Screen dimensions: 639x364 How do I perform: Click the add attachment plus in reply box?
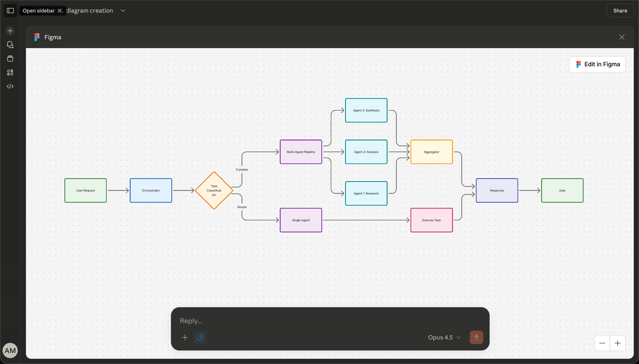(185, 337)
